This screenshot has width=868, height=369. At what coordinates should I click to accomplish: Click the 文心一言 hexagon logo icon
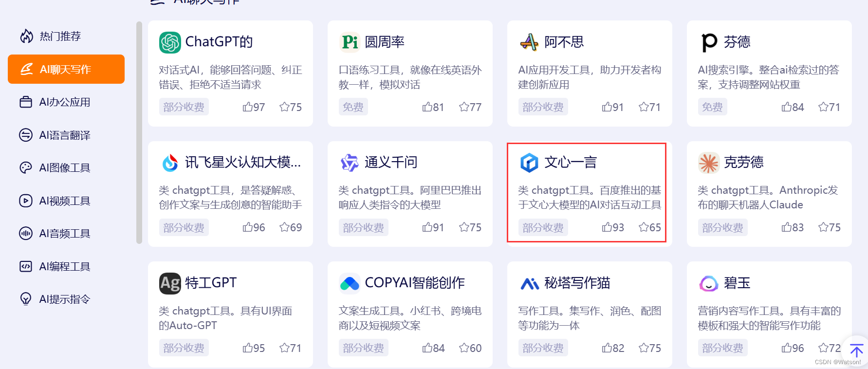(529, 163)
